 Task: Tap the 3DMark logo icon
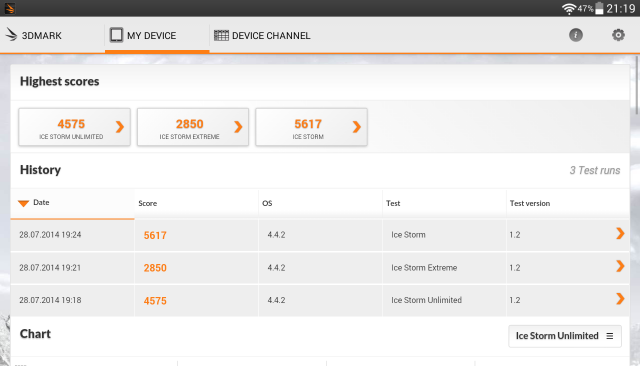click(11, 35)
